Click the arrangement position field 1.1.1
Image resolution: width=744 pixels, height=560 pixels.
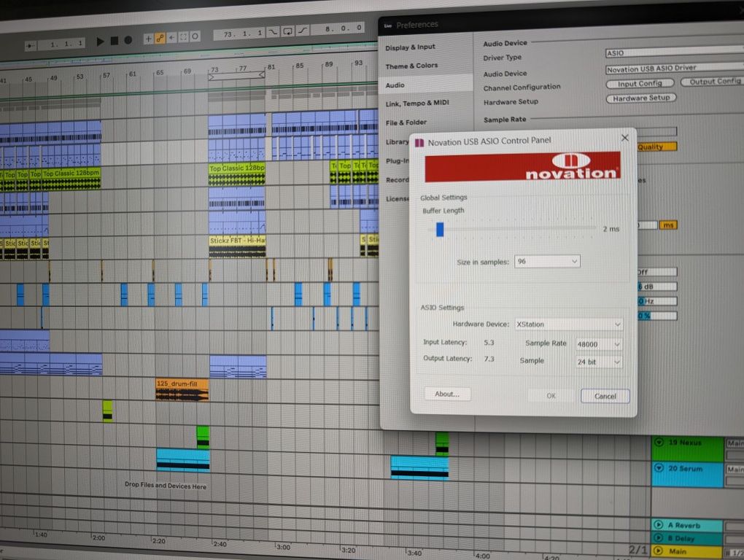tap(62, 44)
